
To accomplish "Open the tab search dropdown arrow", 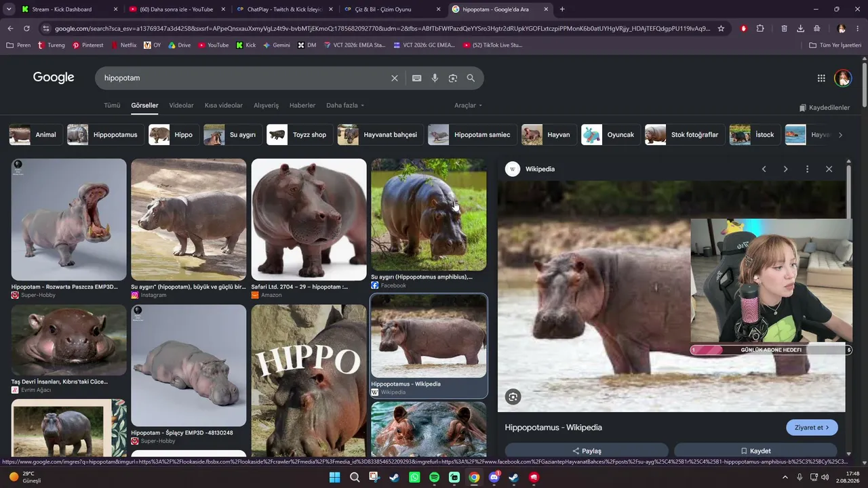I will pos(9,9).
